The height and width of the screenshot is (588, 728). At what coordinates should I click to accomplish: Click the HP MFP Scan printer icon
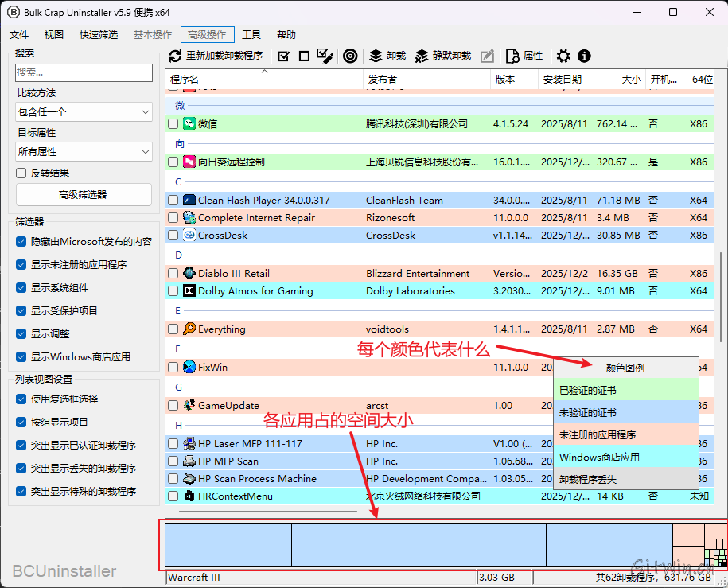(x=189, y=461)
